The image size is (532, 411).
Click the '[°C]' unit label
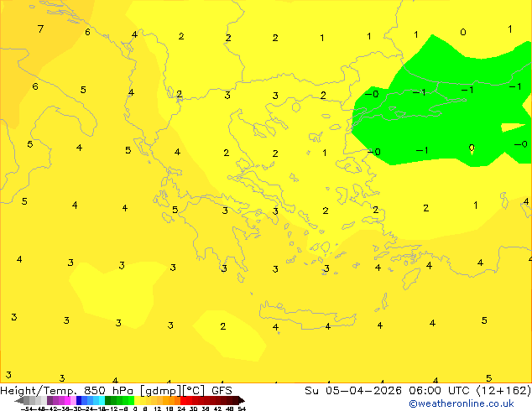tap(193, 391)
